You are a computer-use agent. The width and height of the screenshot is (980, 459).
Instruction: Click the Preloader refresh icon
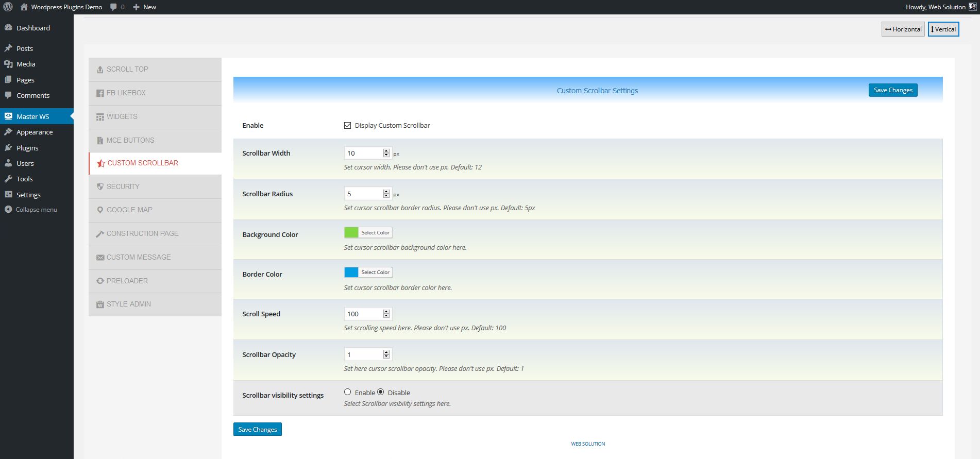[100, 281]
